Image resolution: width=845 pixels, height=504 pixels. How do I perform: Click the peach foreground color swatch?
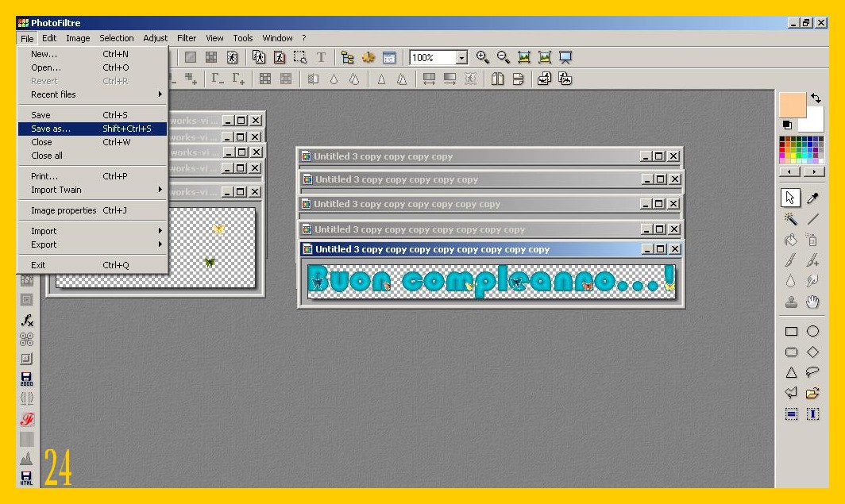coord(791,105)
